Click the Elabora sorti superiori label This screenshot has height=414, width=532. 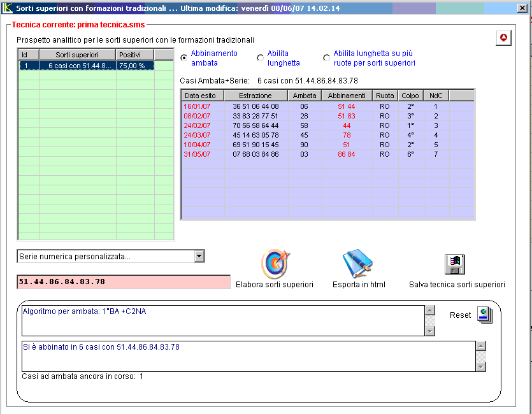[275, 285]
